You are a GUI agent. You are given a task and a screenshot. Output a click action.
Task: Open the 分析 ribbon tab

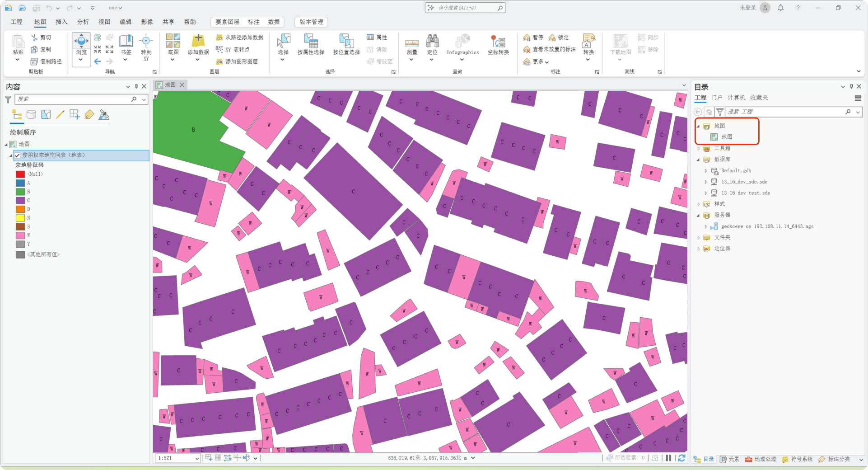tap(83, 22)
